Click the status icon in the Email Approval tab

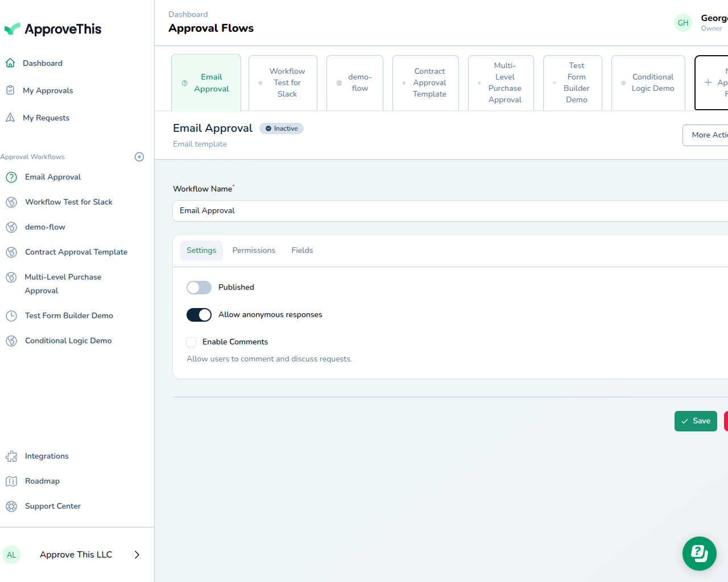[184, 83]
